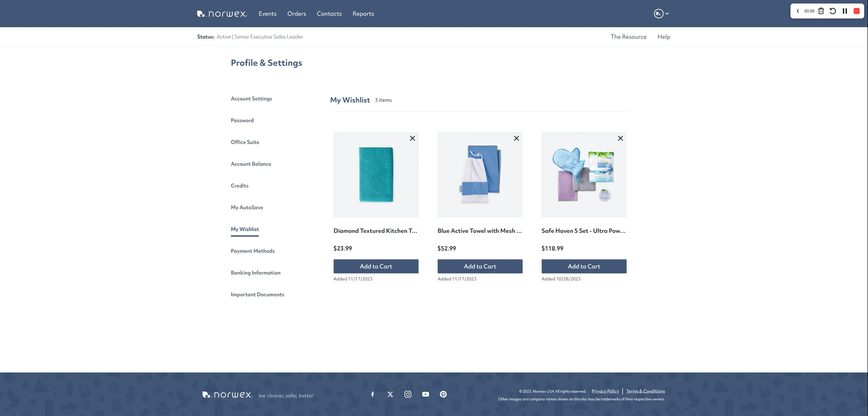The height and width of the screenshot is (416, 868).
Task: Open the Reports navigation menu item
Action: tap(363, 13)
